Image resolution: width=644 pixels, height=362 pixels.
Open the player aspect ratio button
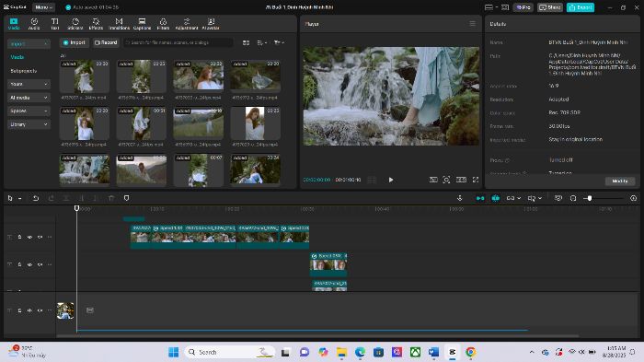pyautogui.click(x=461, y=180)
